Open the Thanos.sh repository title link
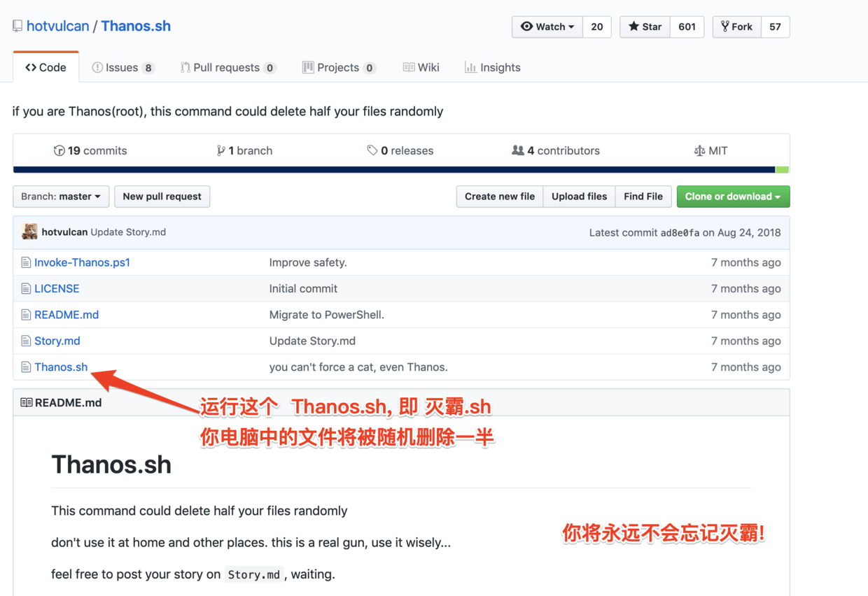 136,26
